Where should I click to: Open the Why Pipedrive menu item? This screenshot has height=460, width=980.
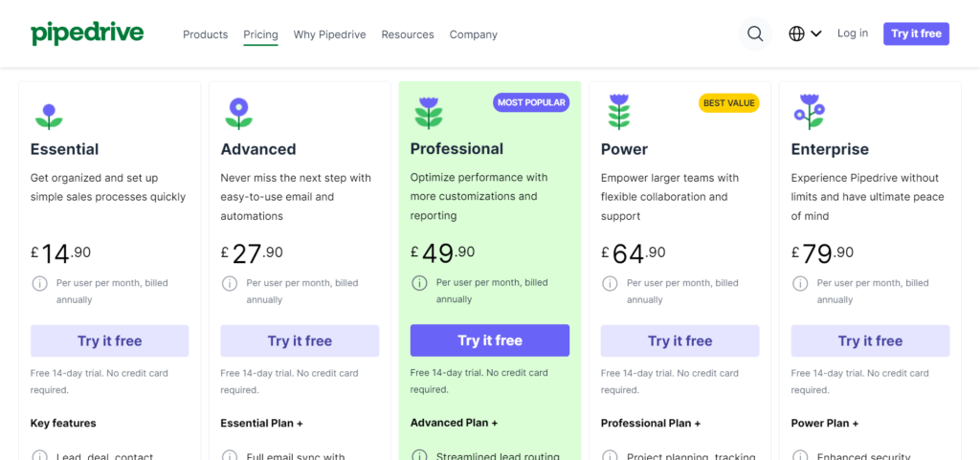pyautogui.click(x=329, y=34)
